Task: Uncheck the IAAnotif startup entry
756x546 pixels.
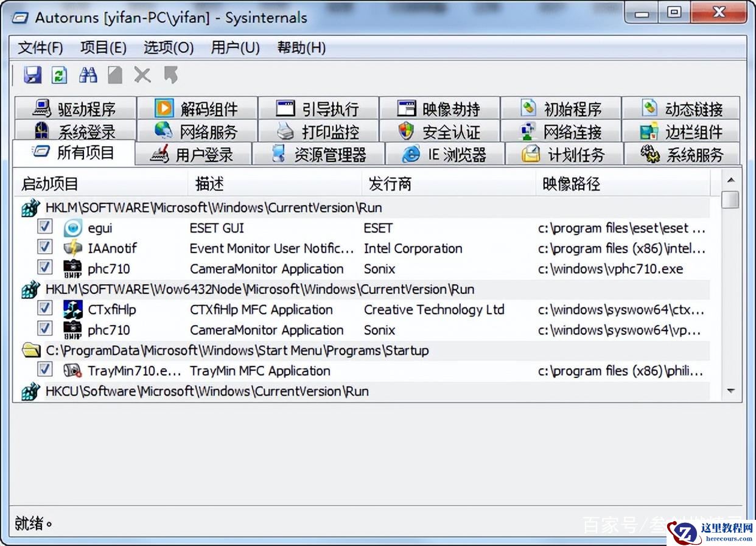Action: pos(44,247)
